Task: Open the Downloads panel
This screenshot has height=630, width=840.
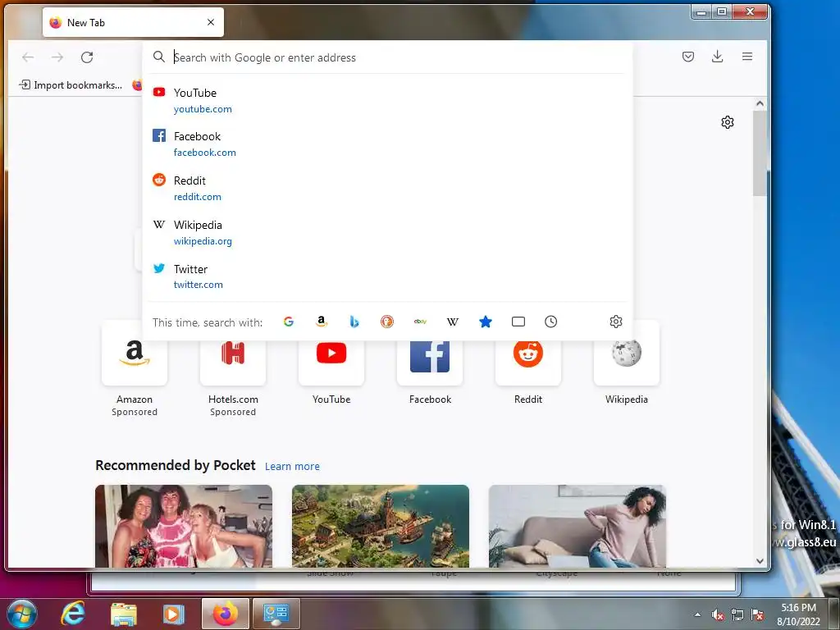Action: click(x=717, y=57)
